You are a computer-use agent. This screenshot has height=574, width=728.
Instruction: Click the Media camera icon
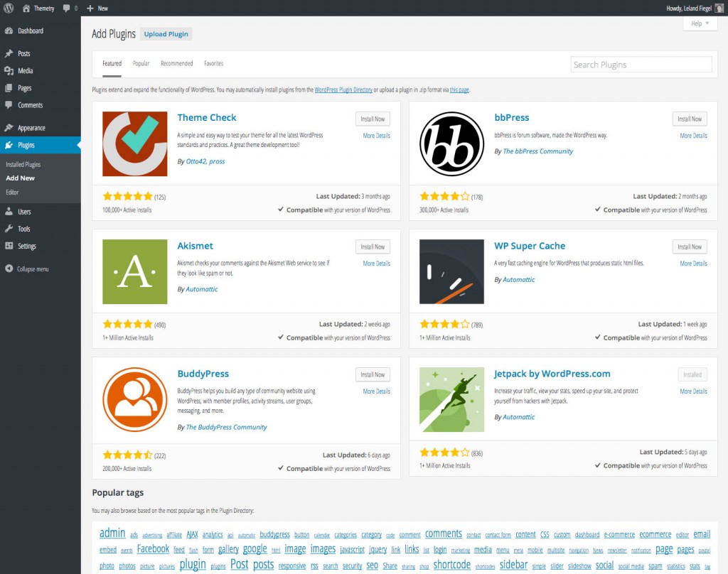(x=10, y=70)
